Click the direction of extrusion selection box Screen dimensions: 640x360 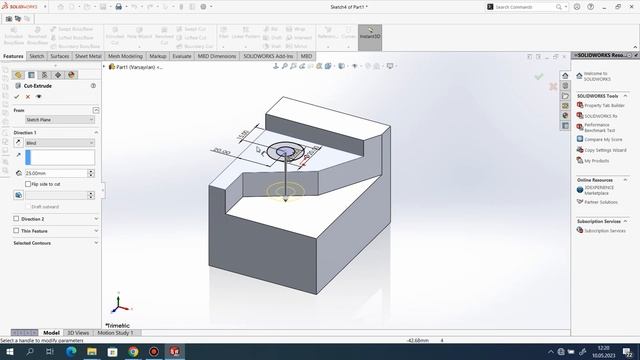click(60, 157)
